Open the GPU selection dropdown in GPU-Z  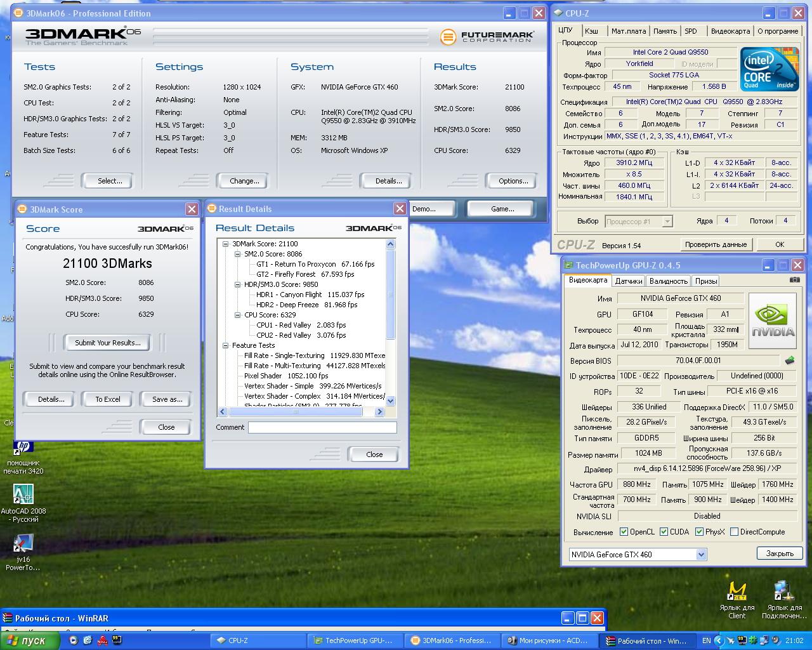click(701, 554)
